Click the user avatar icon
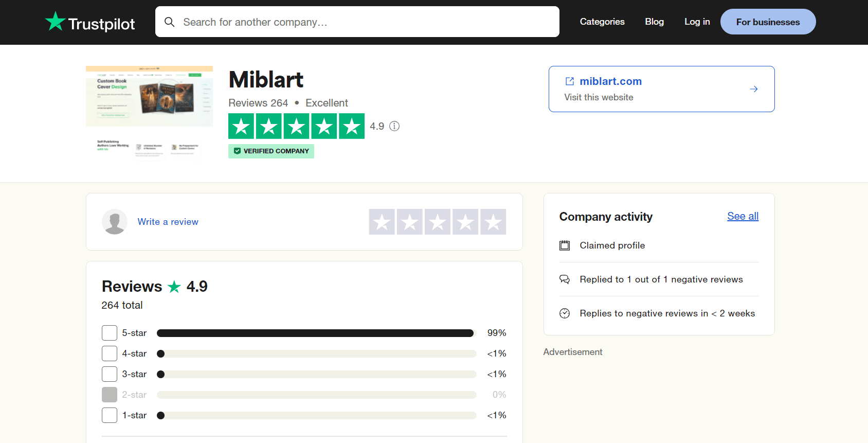The image size is (868, 443). tap(115, 222)
